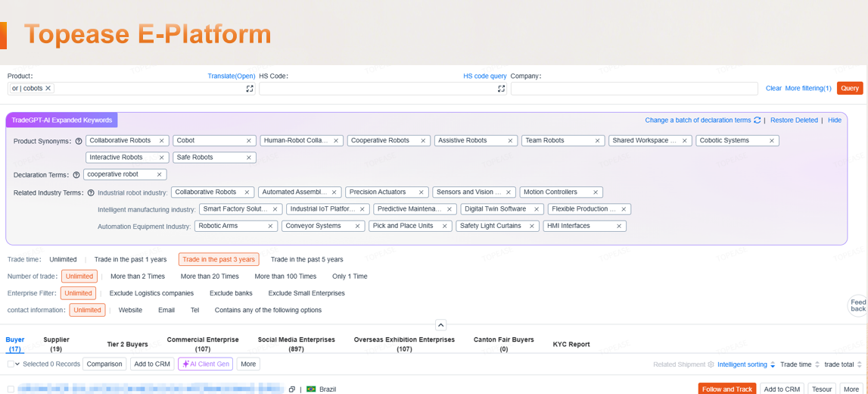Delete the Cobotic Systems synonym tag
Image resolution: width=868 pixels, height=394 pixels.
coord(772,141)
